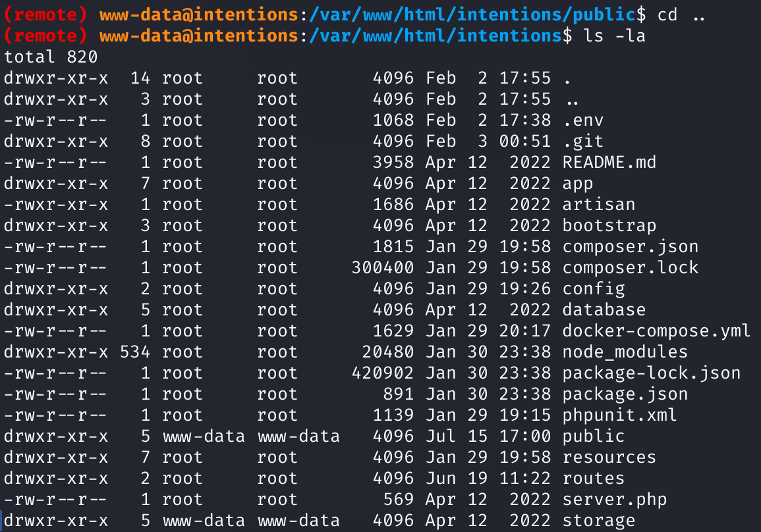
Task: Click the phpunit.xml filename
Action: pyautogui.click(x=620, y=415)
